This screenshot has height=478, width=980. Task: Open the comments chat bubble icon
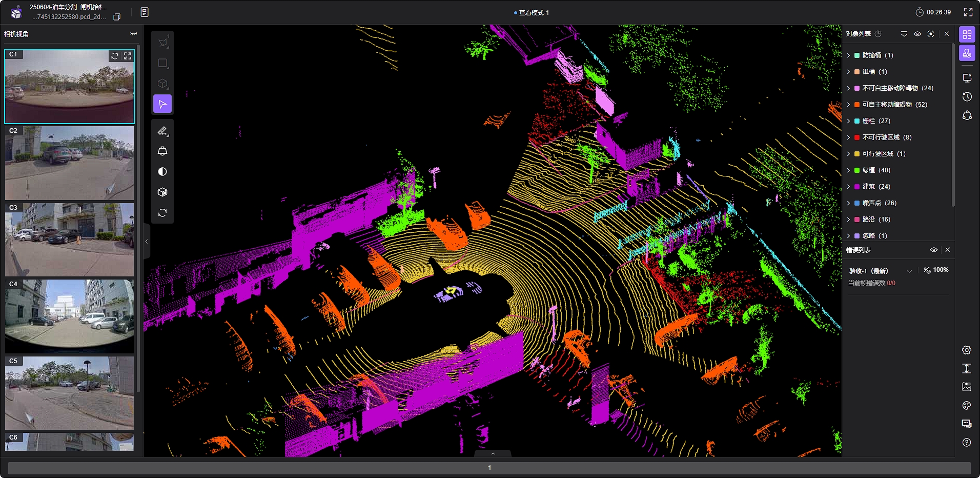point(967,424)
